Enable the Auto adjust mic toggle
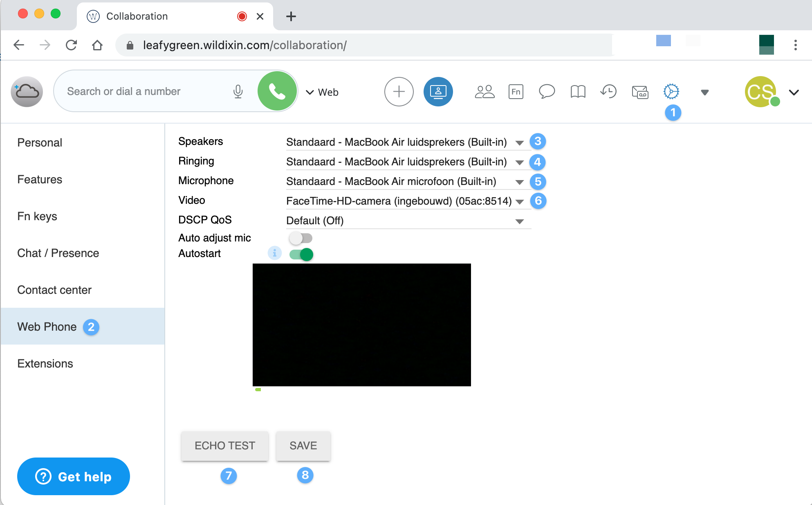Viewport: 812px width, 505px height. tap(301, 238)
